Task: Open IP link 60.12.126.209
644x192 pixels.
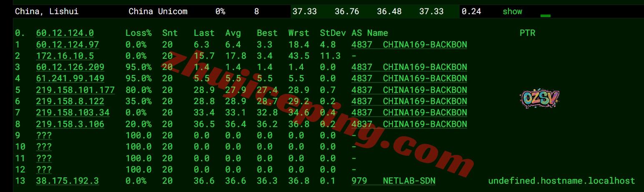Action: [70, 67]
